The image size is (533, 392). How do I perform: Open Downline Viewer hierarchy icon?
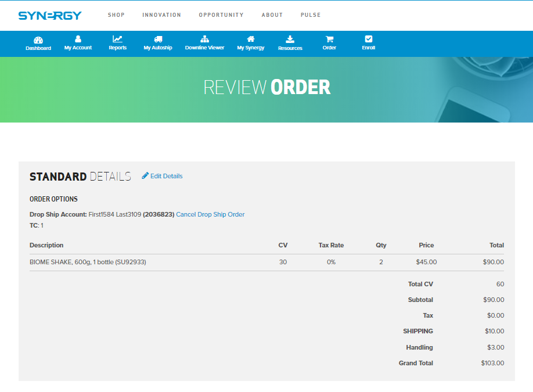coord(204,39)
